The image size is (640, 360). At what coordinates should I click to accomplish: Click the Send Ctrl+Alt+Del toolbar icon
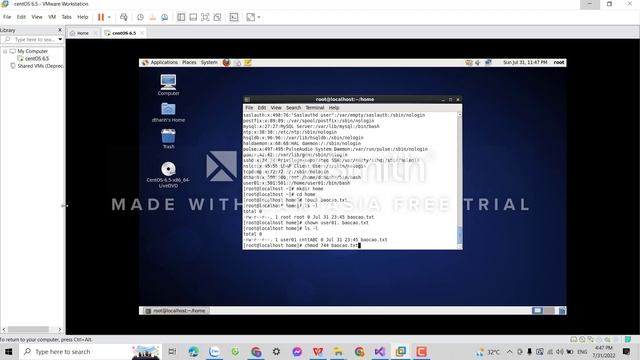(124, 17)
